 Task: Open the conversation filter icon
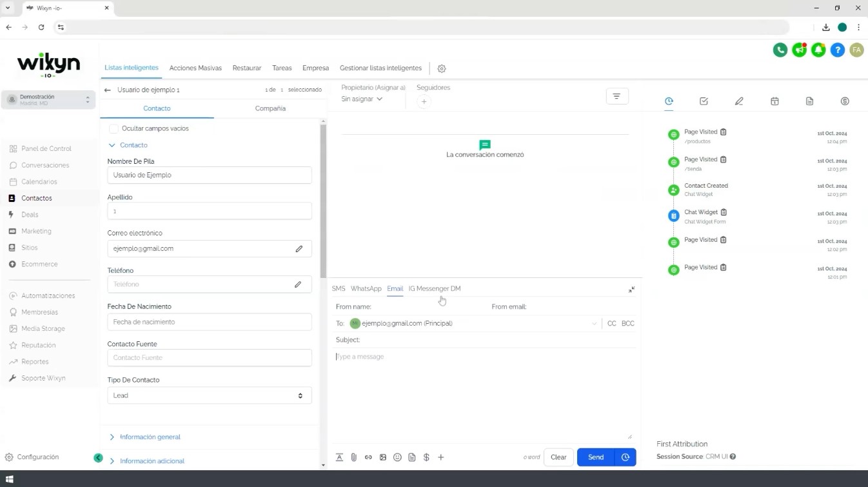[617, 96]
